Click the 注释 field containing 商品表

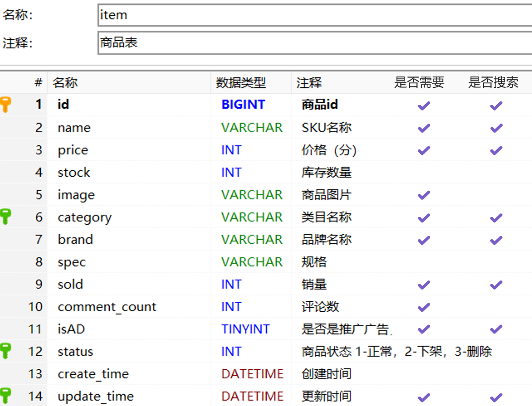point(314,43)
